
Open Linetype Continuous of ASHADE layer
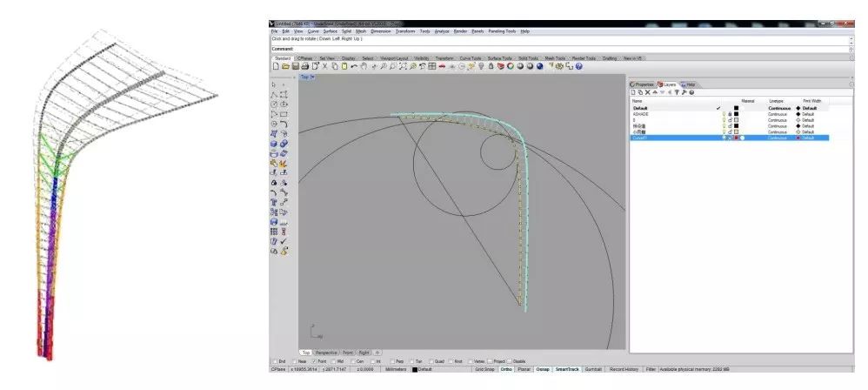coord(778,114)
